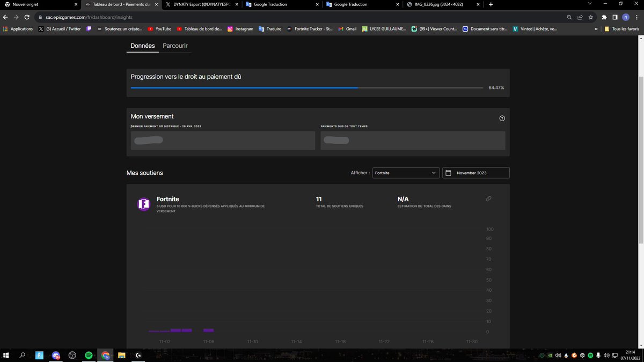Open the Windows Start menu

tap(6, 355)
